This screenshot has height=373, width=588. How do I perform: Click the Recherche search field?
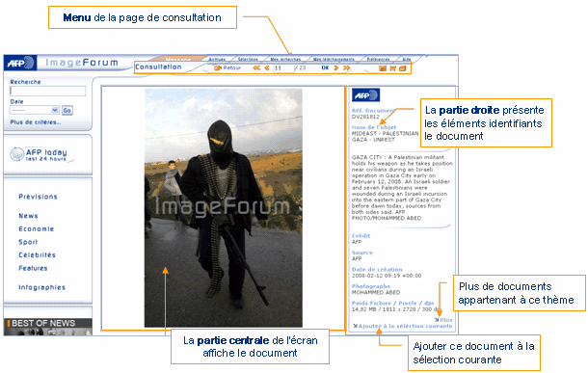coord(47,91)
